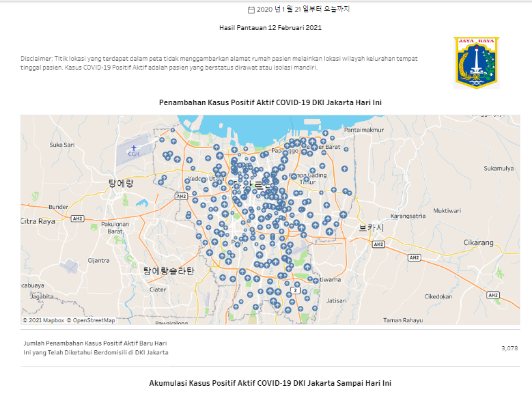The image size is (532, 396).
Task: Click the AH2 shield near Citra Raya
Action: click(78, 218)
